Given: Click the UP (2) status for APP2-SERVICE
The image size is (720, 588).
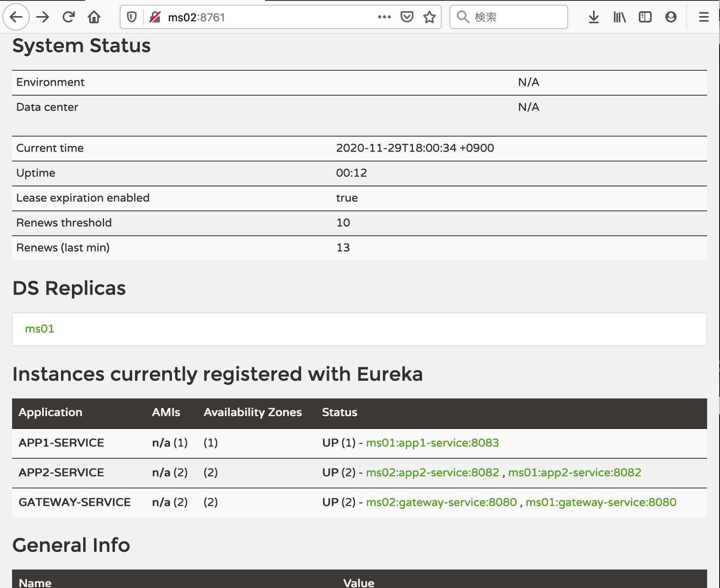Looking at the screenshot, I should tap(339, 473).
